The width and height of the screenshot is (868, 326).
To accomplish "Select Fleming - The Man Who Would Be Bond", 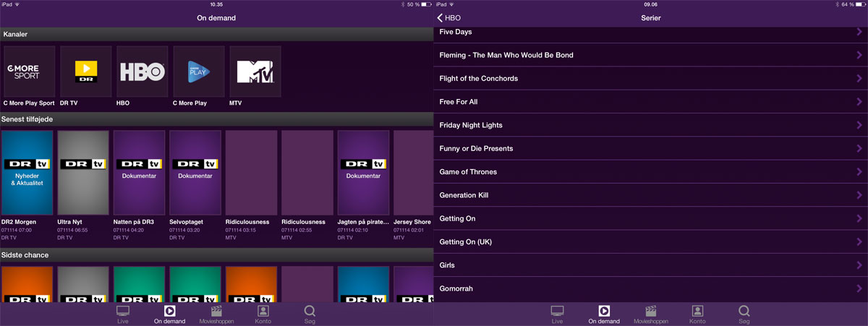I will pyautogui.click(x=506, y=55).
